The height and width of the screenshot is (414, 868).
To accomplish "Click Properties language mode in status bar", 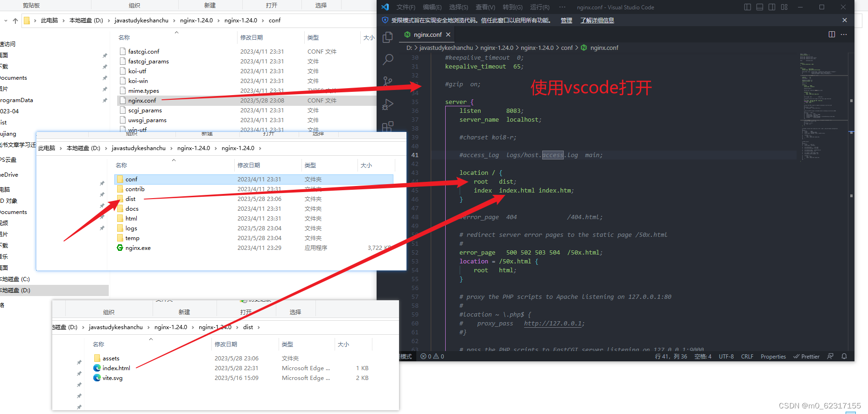I will pyautogui.click(x=773, y=356).
